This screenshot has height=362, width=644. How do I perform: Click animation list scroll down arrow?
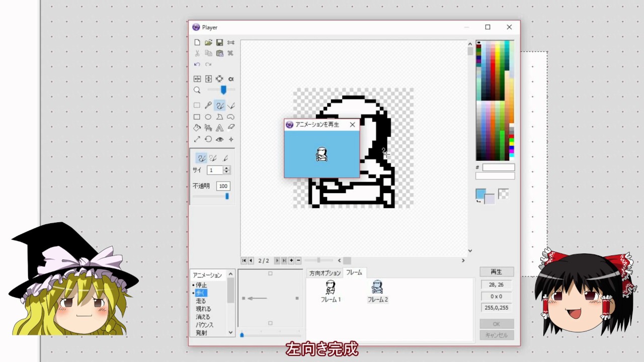pos(231,332)
